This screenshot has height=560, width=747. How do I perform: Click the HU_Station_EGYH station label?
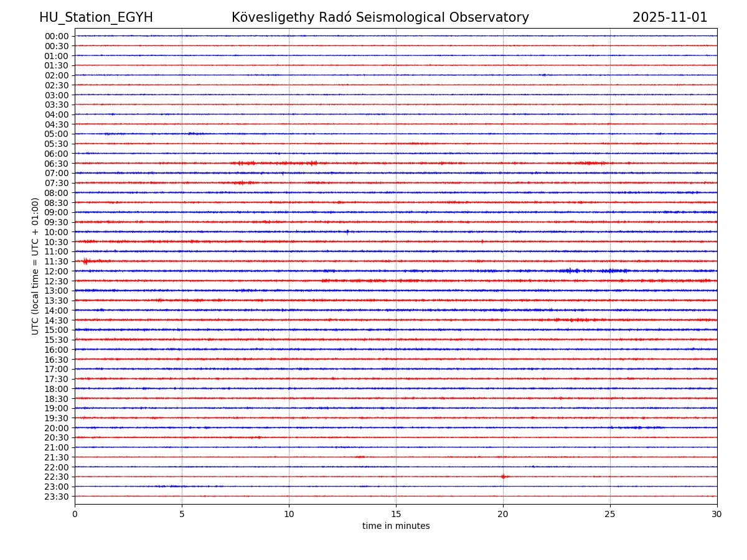pos(96,17)
